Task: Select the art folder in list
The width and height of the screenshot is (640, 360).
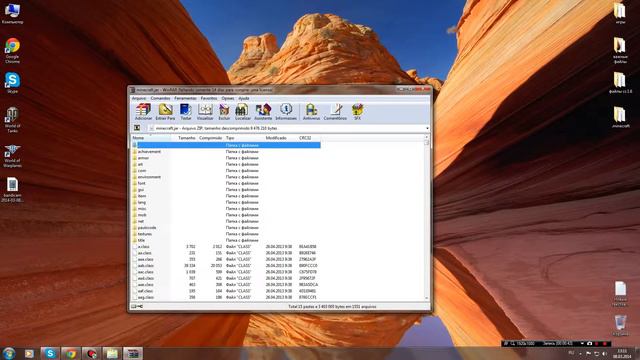Action: [x=140, y=164]
